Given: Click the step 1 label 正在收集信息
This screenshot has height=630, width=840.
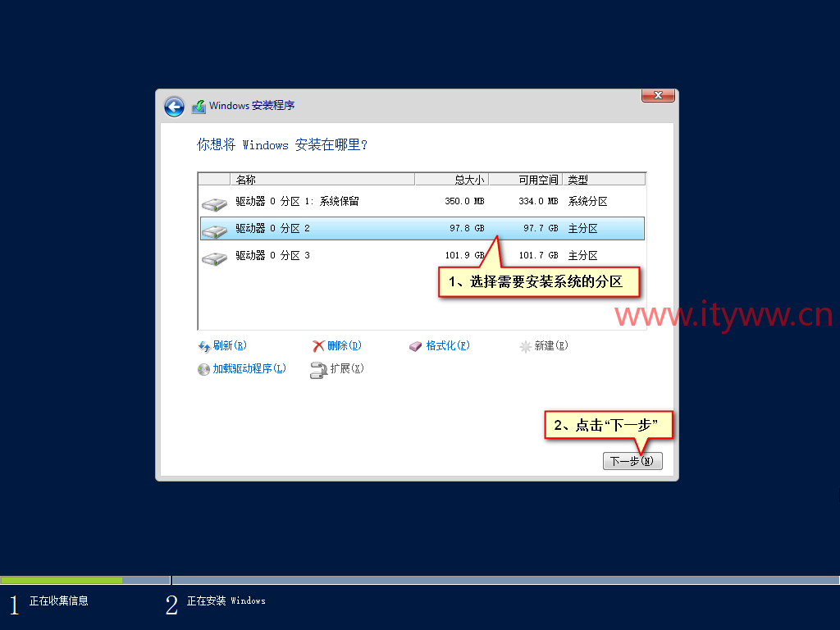Looking at the screenshot, I should [59, 601].
